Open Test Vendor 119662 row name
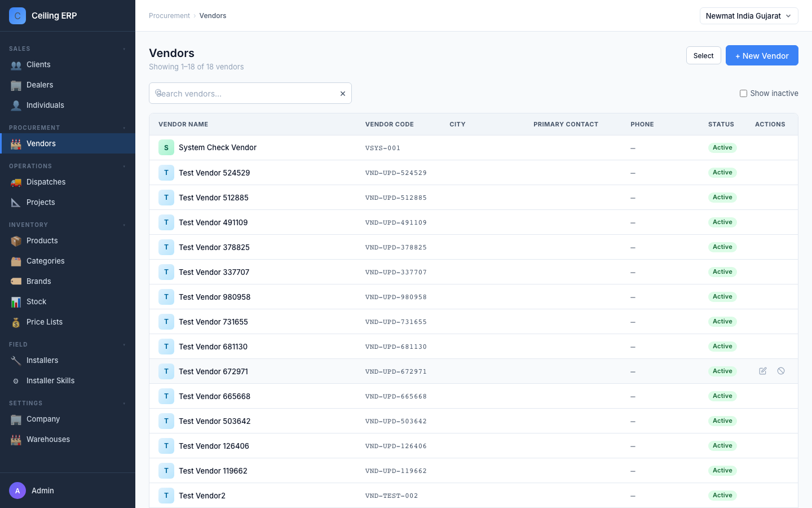The width and height of the screenshot is (812, 508). click(x=213, y=471)
